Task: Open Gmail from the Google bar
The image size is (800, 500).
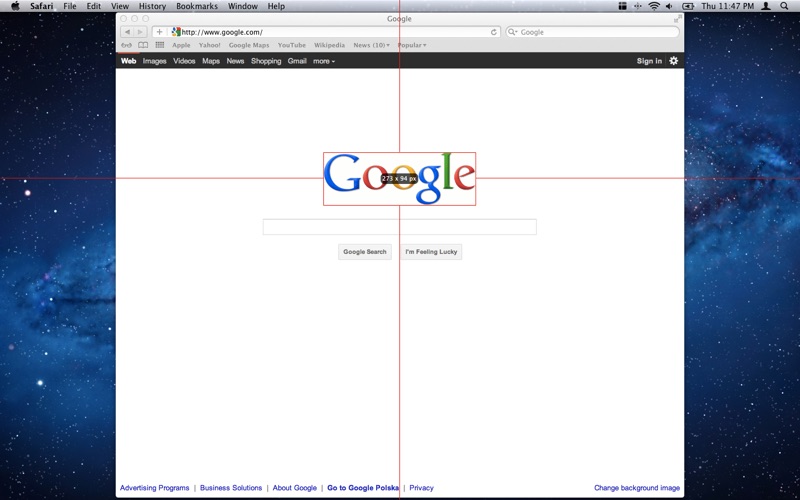Action: (297, 61)
